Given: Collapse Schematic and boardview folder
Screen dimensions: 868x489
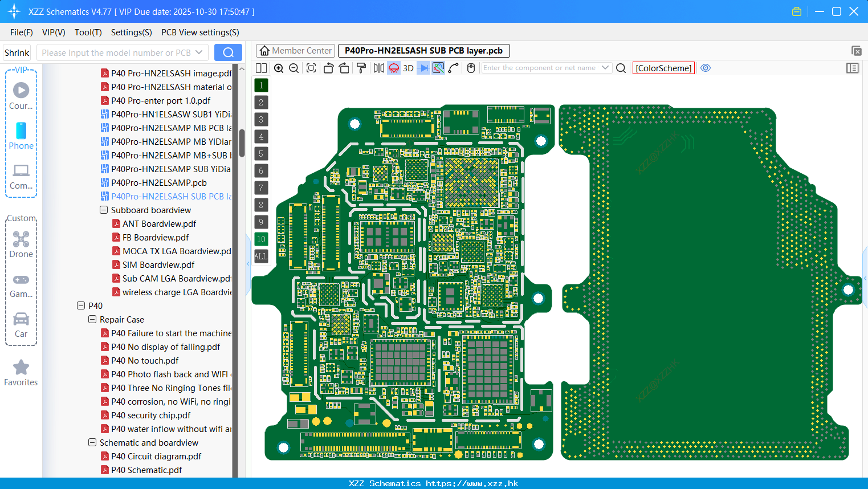Looking at the screenshot, I should click(92, 442).
